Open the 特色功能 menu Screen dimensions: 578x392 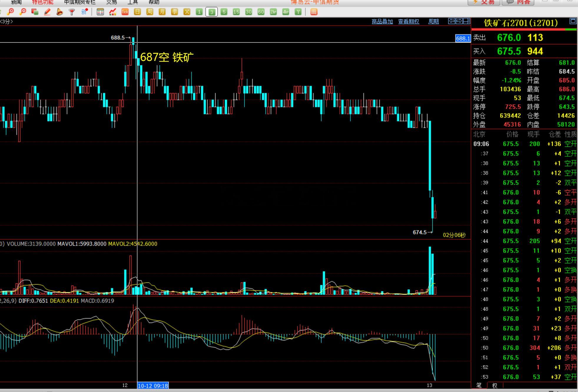(x=43, y=2)
